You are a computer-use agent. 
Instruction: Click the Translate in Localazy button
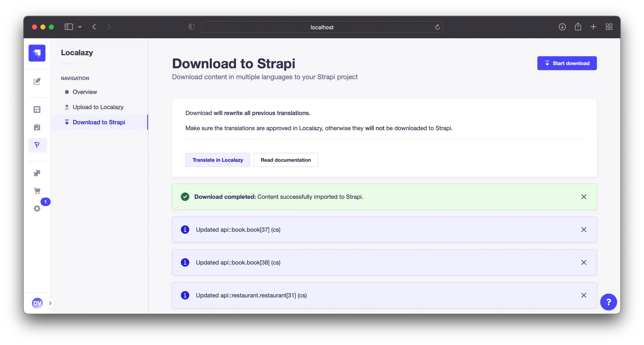click(x=218, y=160)
